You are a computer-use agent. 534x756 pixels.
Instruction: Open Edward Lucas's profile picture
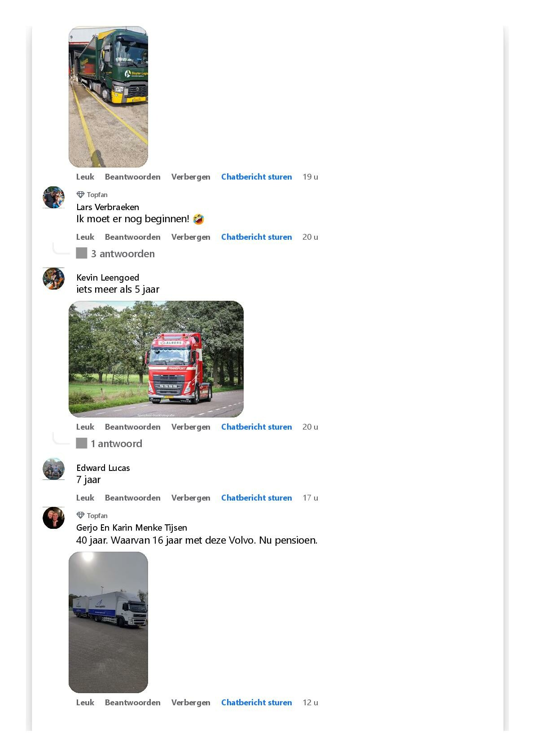click(x=53, y=469)
